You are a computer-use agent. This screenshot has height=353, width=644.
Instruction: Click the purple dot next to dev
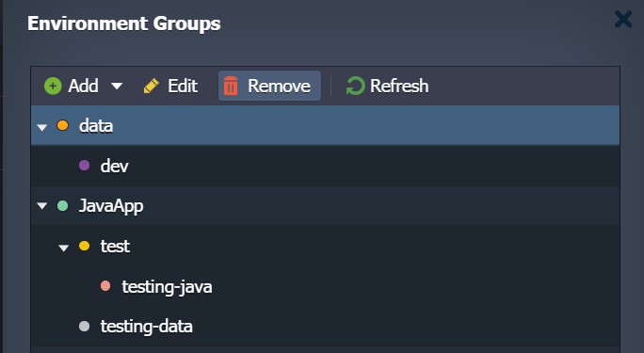point(84,166)
